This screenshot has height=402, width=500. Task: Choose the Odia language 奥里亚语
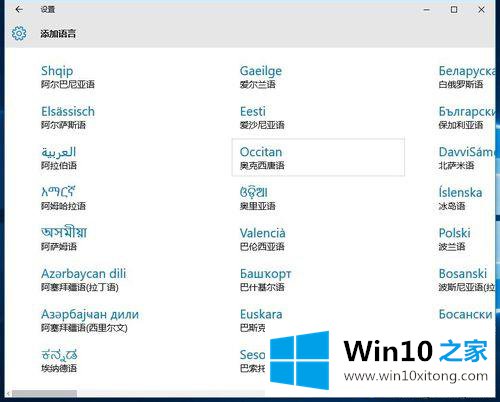pyautogui.click(x=258, y=198)
